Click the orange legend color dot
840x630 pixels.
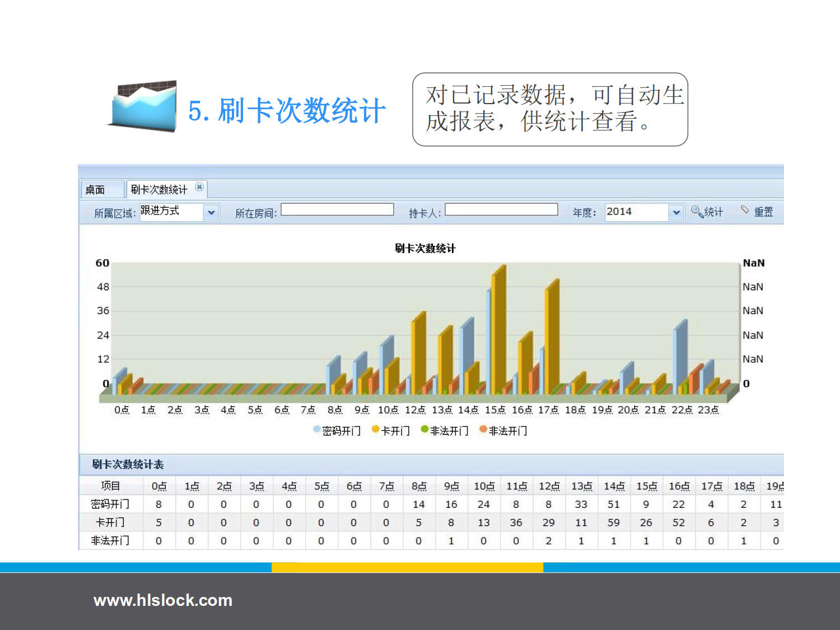pos(483,430)
